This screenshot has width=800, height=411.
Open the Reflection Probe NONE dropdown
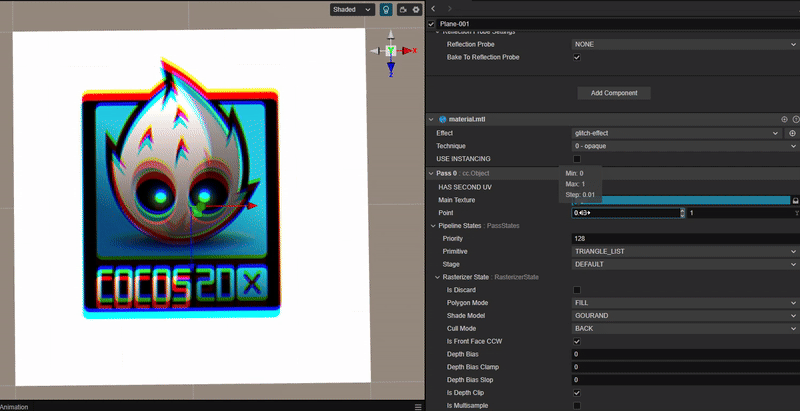685,44
